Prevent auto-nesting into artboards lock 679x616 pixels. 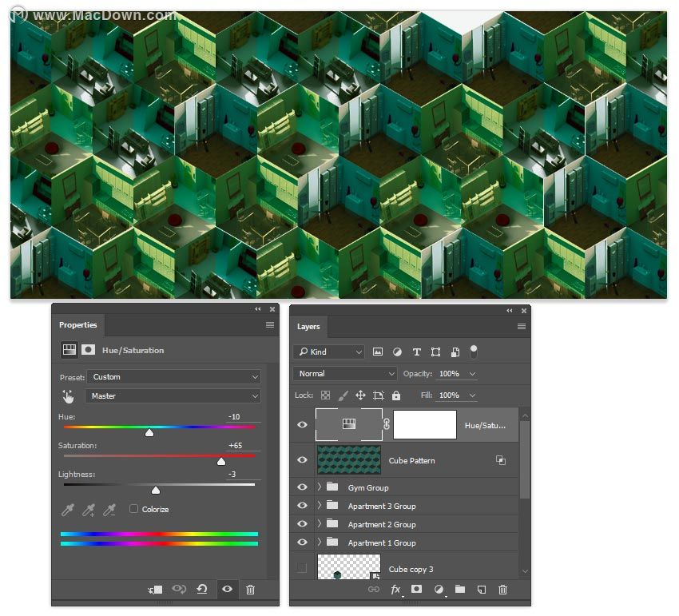[379, 395]
